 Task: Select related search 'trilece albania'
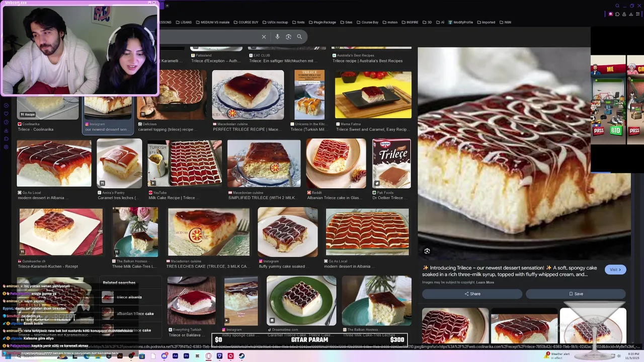131,297
